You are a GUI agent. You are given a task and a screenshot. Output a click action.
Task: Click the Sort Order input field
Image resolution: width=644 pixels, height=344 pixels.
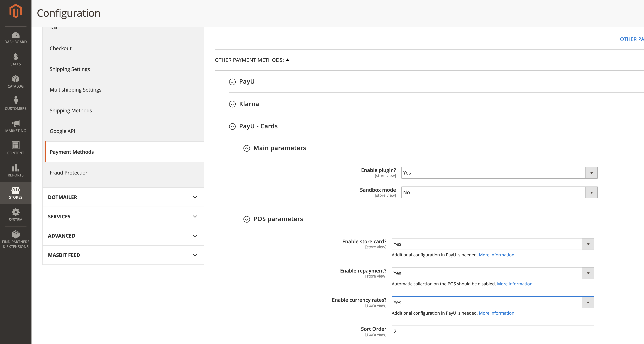coord(492,331)
